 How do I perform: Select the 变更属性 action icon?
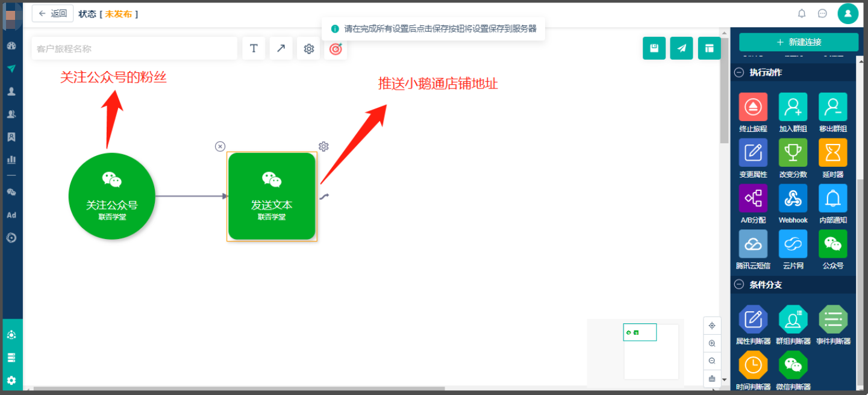[753, 153]
